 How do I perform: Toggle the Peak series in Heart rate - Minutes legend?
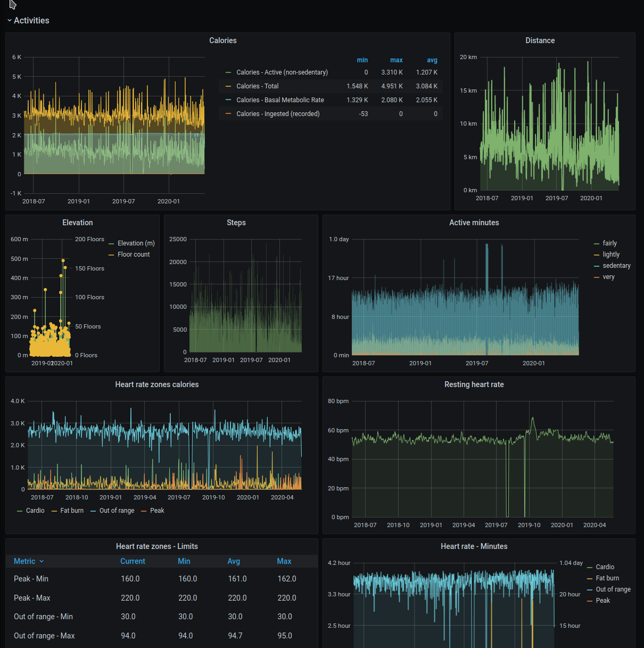point(602,600)
